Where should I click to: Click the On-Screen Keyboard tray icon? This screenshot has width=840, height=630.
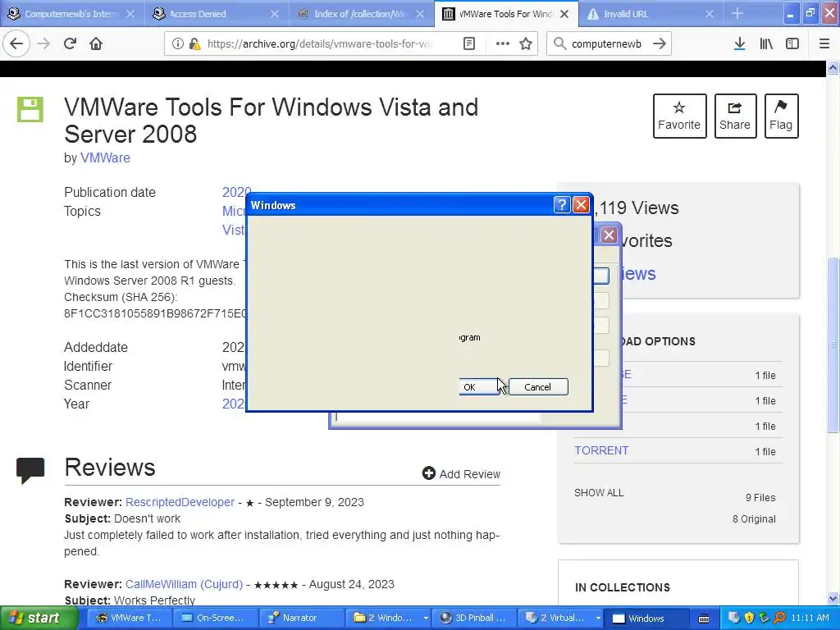[704, 619]
